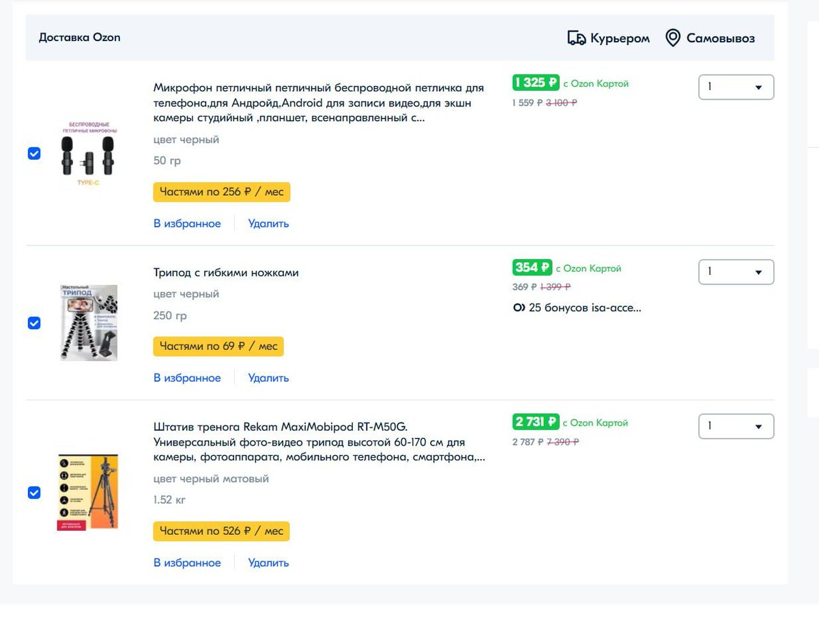Click the 'Доставка Ozon' header text
Image resolution: width=819 pixels, height=644 pixels.
79,38
